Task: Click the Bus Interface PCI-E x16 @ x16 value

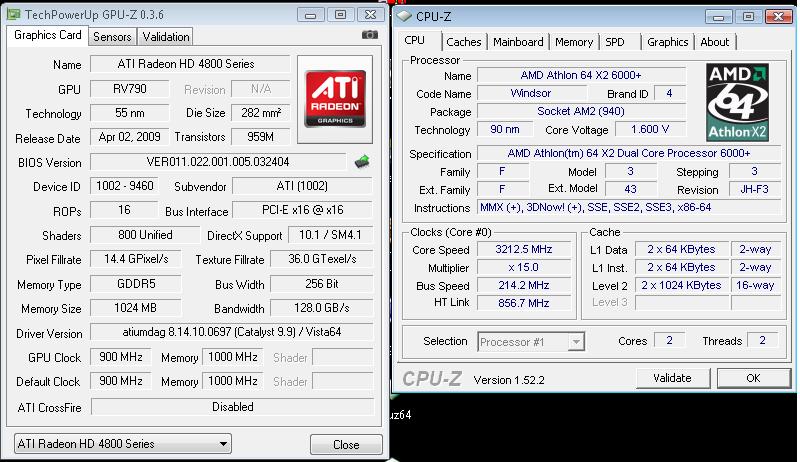Action: pos(303,210)
